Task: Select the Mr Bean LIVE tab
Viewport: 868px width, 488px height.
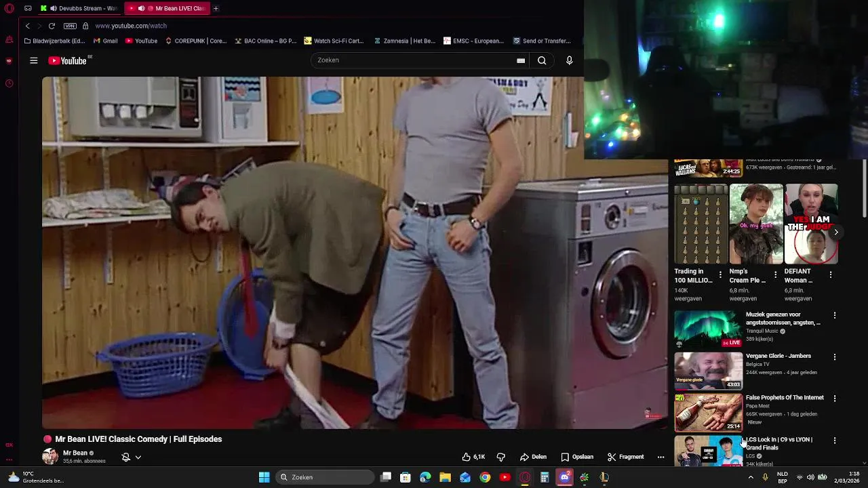Action: point(167,8)
